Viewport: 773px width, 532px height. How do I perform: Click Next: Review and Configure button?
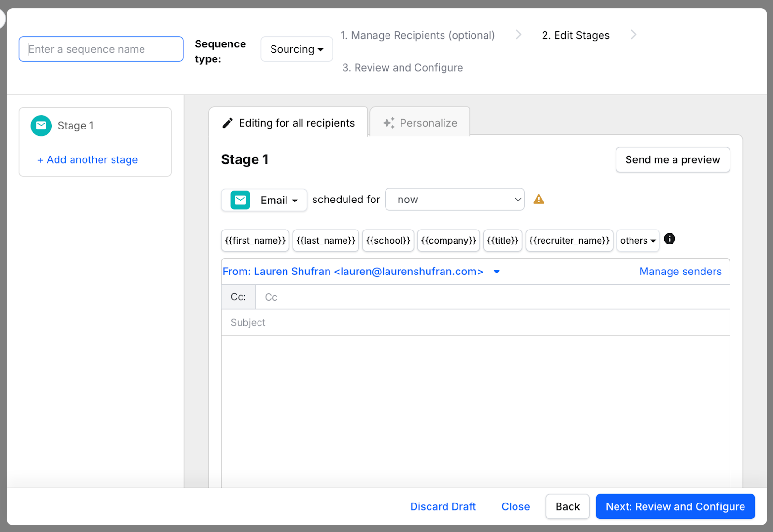tap(675, 506)
